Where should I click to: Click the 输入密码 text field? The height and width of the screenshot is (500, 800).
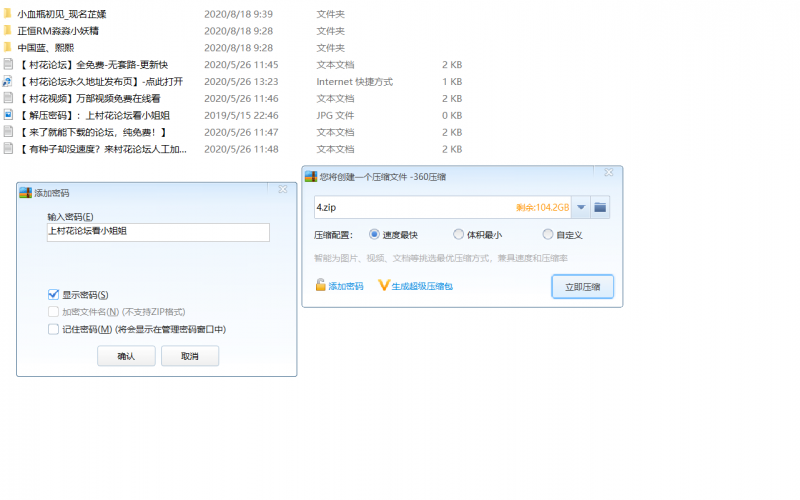158,232
